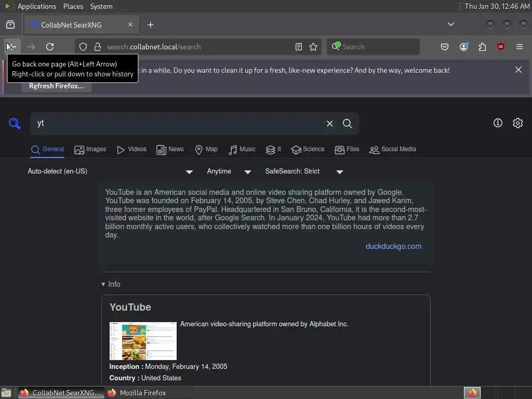Screen dimensions: 532x399
Task: Switch to the It category
Action: coord(273,149)
